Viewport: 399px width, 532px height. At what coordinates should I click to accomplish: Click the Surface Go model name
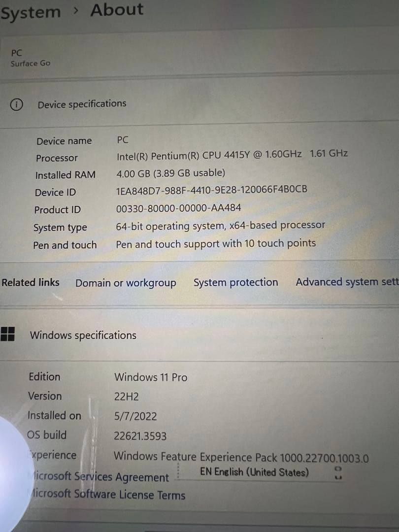tap(30, 64)
